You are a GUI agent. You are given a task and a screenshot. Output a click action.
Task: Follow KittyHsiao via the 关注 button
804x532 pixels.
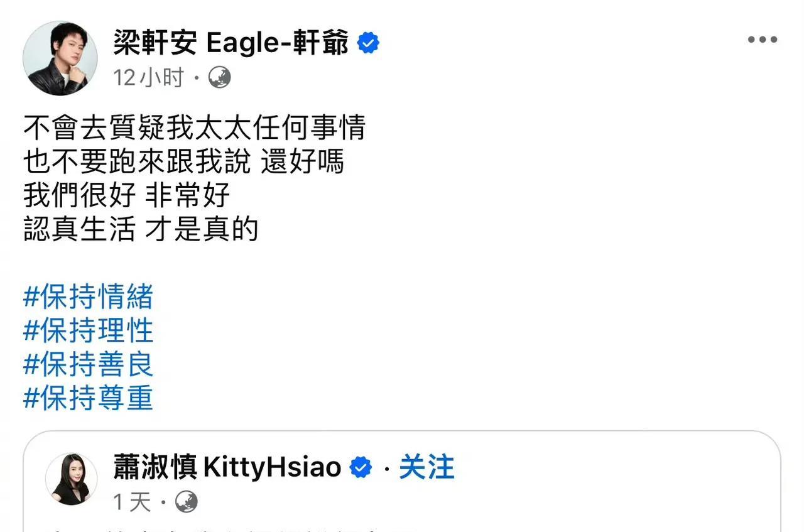click(x=426, y=468)
